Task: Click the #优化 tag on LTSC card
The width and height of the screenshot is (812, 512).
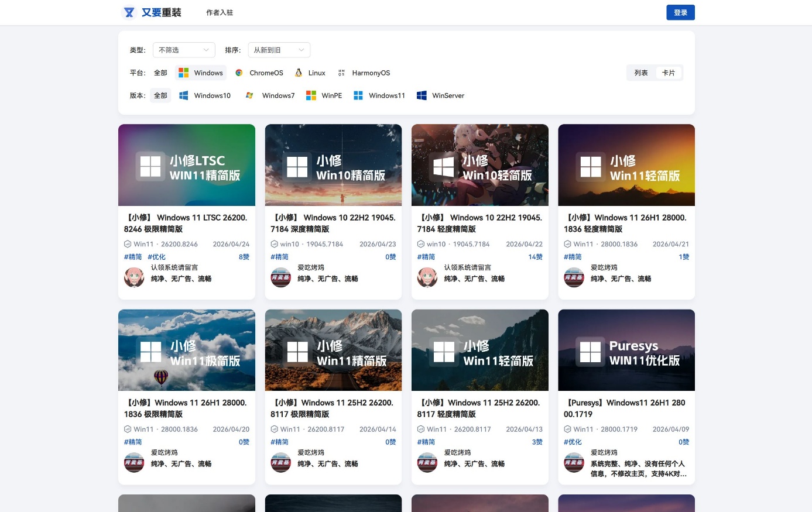Action: (156, 257)
